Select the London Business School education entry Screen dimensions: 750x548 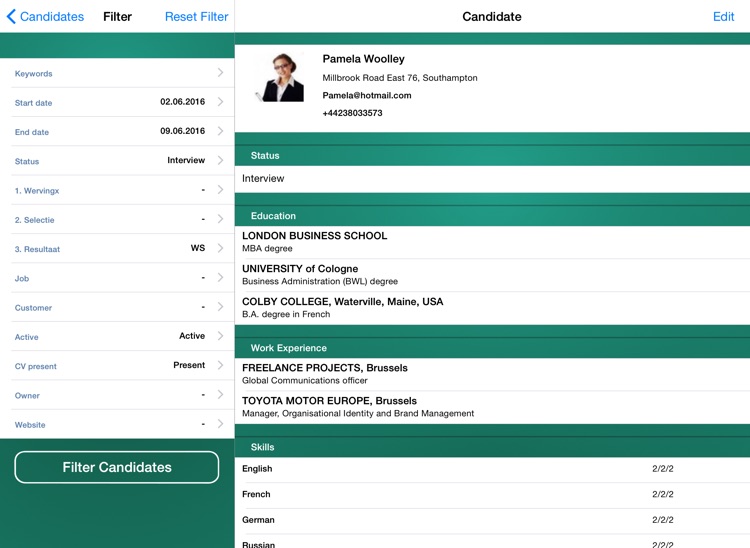[314, 236]
